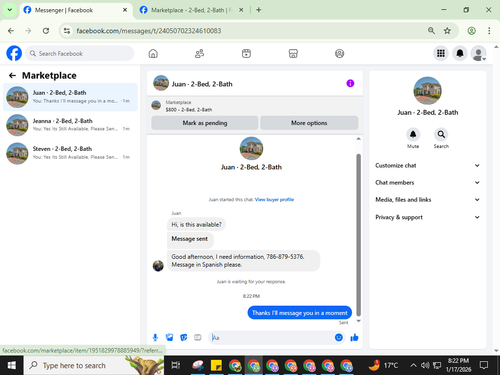Choose a sticker icon in composer
This screenshot has width=500, height=375.
[x=184, y=338]
